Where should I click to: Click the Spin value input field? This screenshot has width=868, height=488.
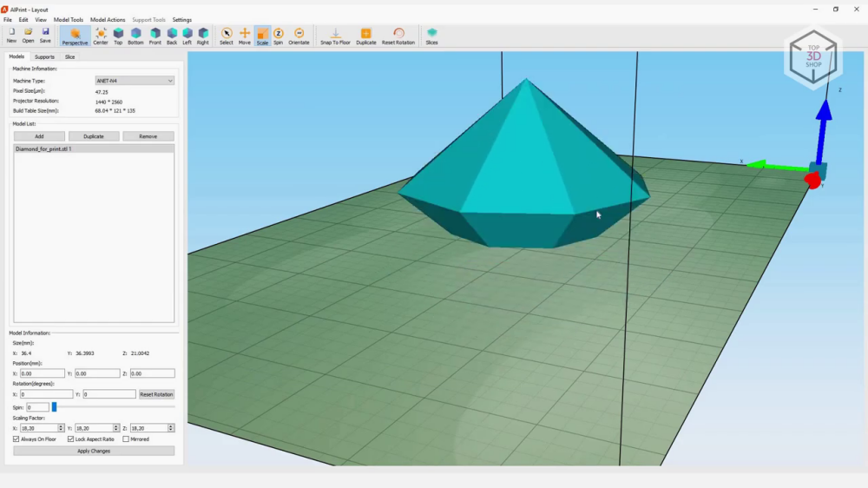37,408
